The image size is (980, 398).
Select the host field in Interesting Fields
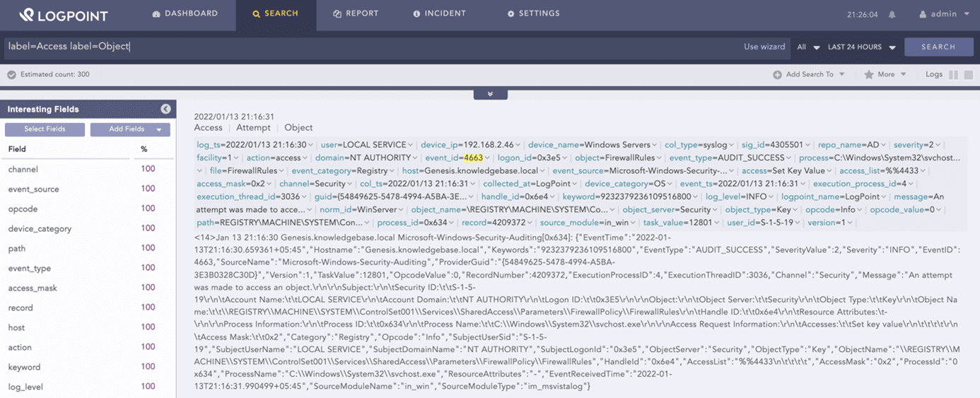(x=16, y=327)
